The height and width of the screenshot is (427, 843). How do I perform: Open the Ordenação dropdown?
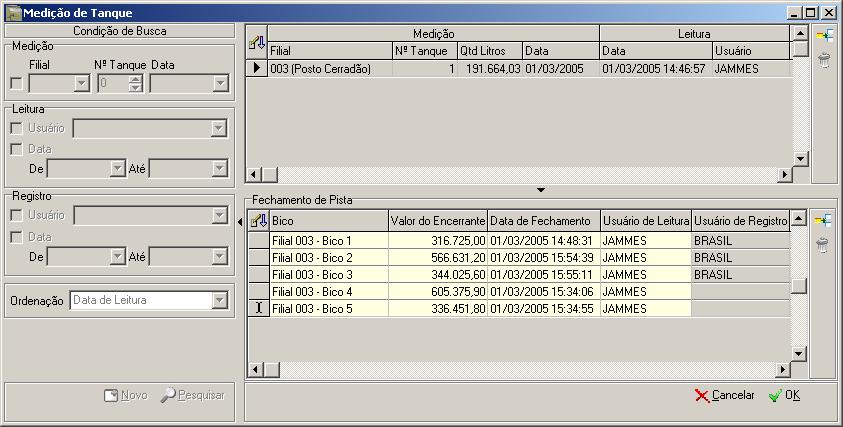tap(219, 301)
